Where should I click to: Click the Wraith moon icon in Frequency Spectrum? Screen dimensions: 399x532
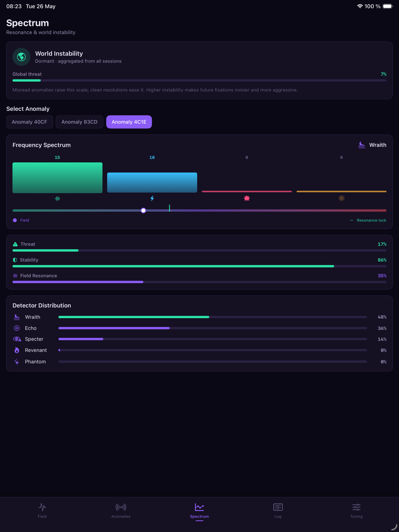click(x=361, y=145)
